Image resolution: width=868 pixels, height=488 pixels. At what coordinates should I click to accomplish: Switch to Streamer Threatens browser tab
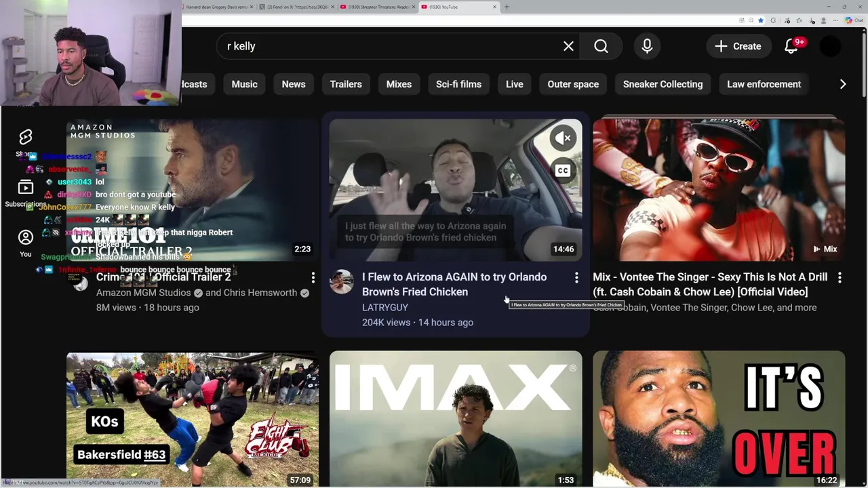tap(377, 7)
